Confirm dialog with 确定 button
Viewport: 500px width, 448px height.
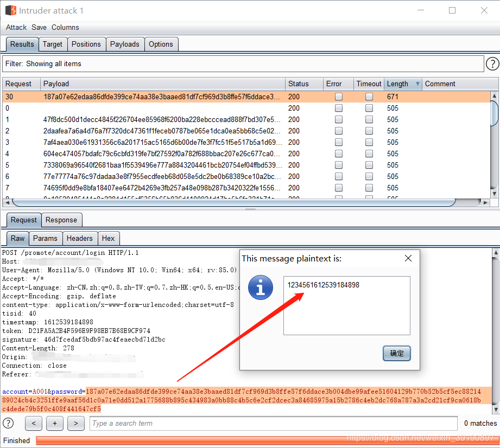pyautogui.click(x=397, y=354)
